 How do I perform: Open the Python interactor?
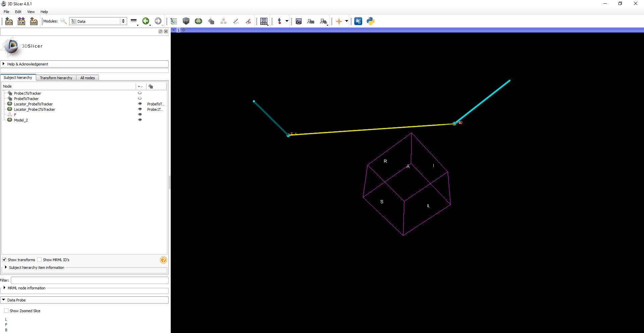[x=370, y=21]
